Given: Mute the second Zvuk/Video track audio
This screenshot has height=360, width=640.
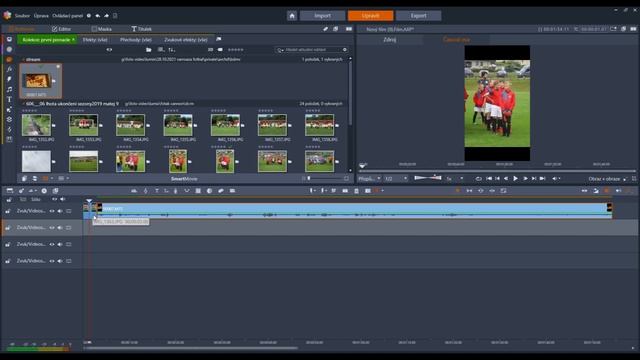Looking at the screenshot, I should [60, 228].
